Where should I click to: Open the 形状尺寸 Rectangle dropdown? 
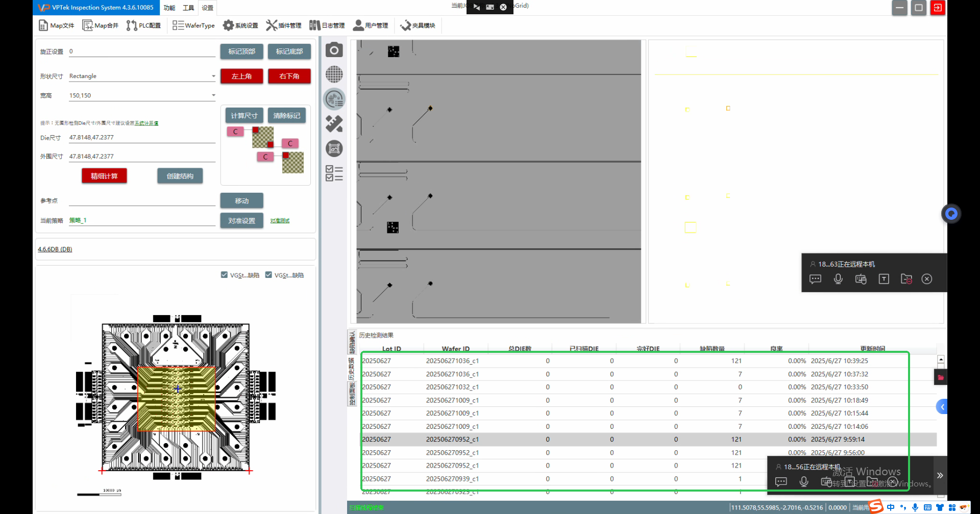point(142,76)
